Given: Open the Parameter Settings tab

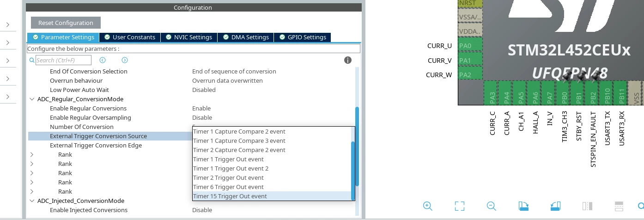Looking at the screenshot, I should coord(63,37).
